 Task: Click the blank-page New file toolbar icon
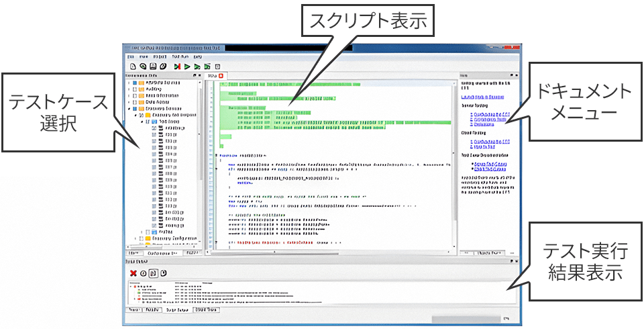133,66
